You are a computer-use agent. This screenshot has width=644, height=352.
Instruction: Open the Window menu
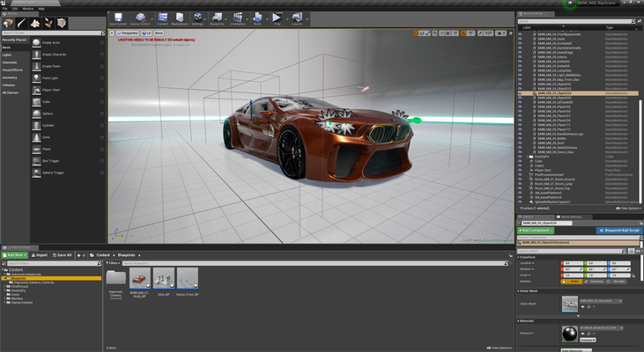[x=27, y=9]
